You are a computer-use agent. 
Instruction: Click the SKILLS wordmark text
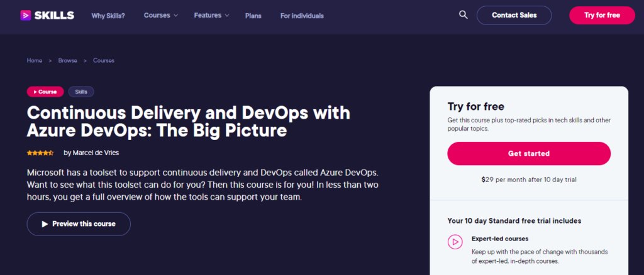click(x=54, y=16)
